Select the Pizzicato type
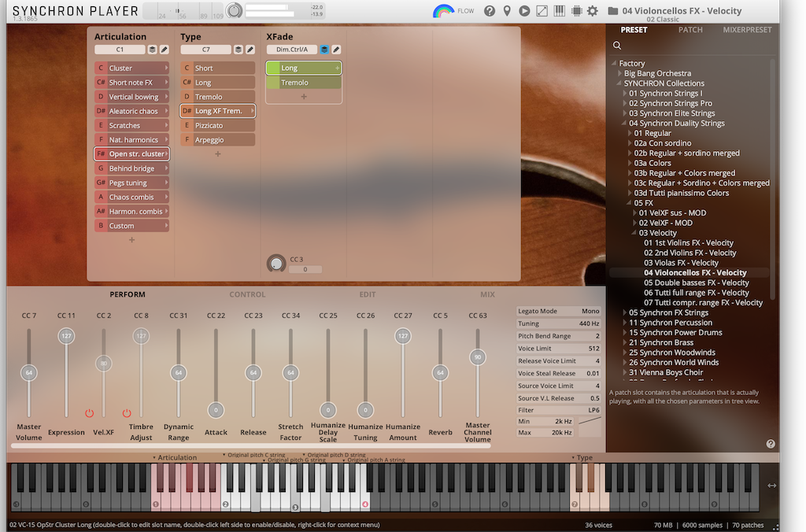This screenshot has height=532, width=806. pos(218,125)
